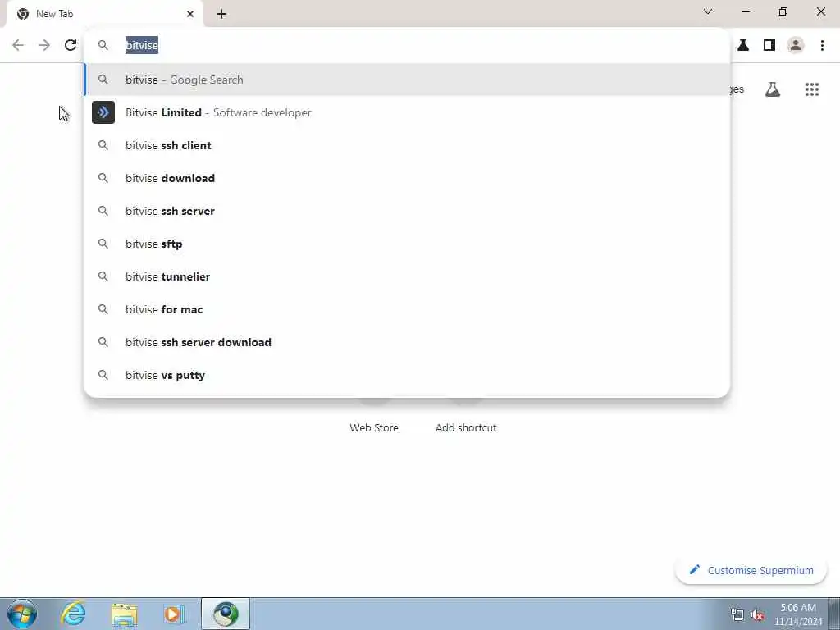Open Customise Supermium button
The height and width of the screenshot is (630, 840).
(751, 571)
